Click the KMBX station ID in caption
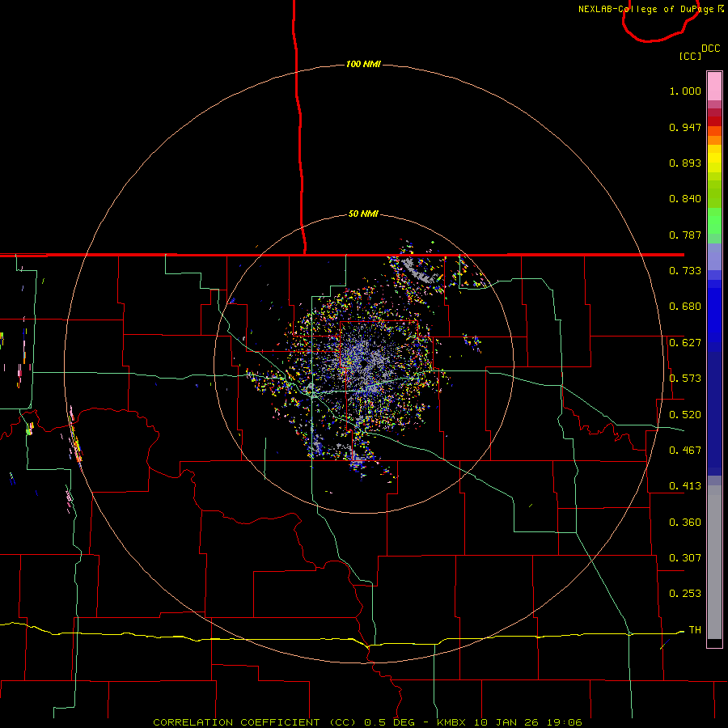The image size is (728, 728). point(451,722)
